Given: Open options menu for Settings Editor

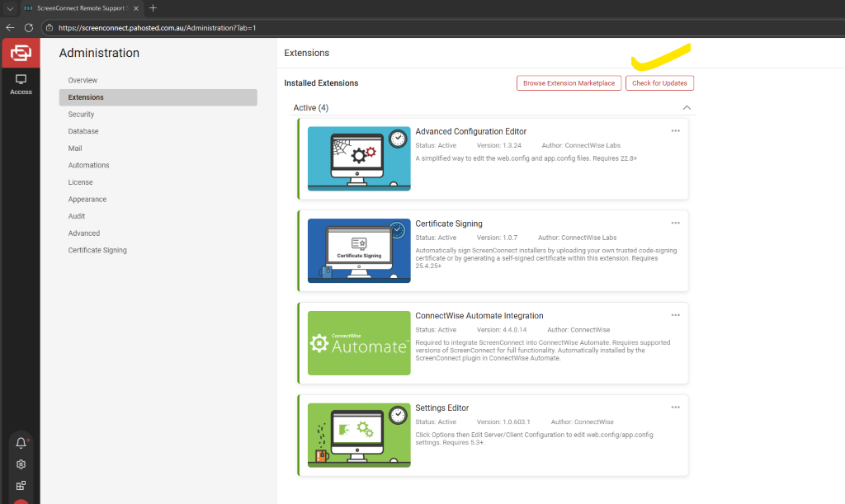Looking at the screenshot, I should (675, 407).
